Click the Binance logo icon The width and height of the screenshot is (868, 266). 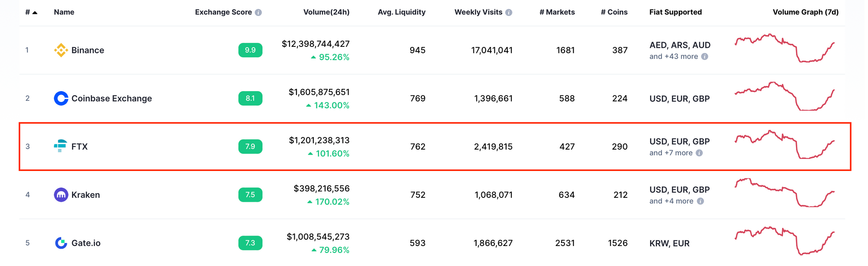coord(61,50)
